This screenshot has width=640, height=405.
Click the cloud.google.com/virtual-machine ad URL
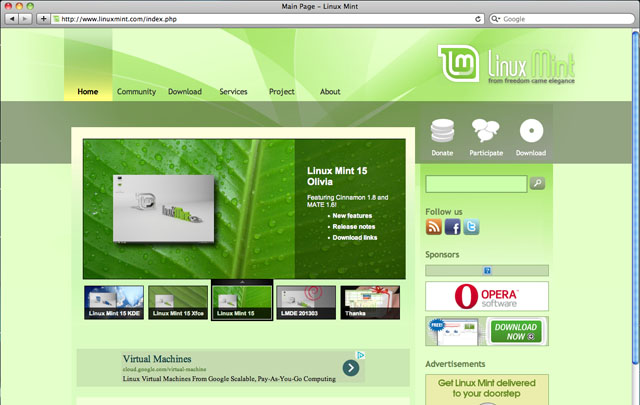click(164, 369)
